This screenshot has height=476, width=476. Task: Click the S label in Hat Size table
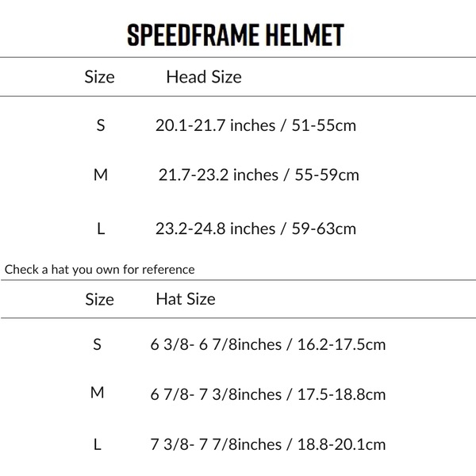click(98, 344)
